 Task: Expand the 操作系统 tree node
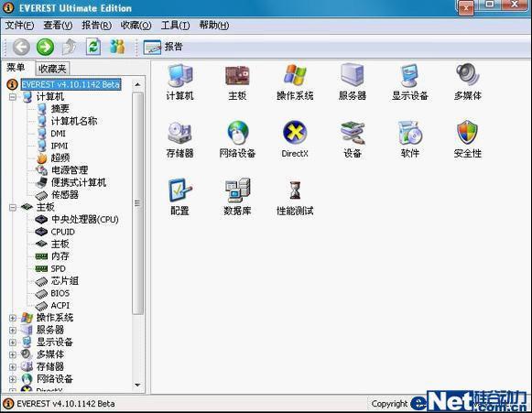click(x=13, y=318)
